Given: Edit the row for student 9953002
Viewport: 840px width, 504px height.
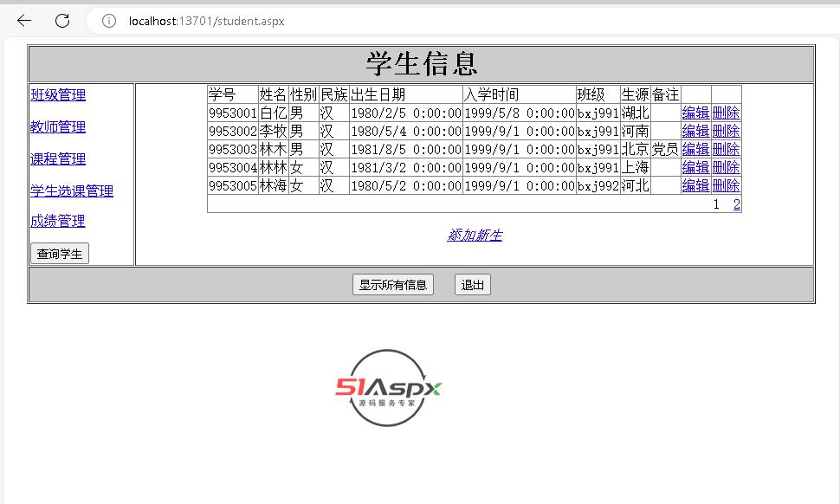Looking at the screenshot, I should point(695,131).
